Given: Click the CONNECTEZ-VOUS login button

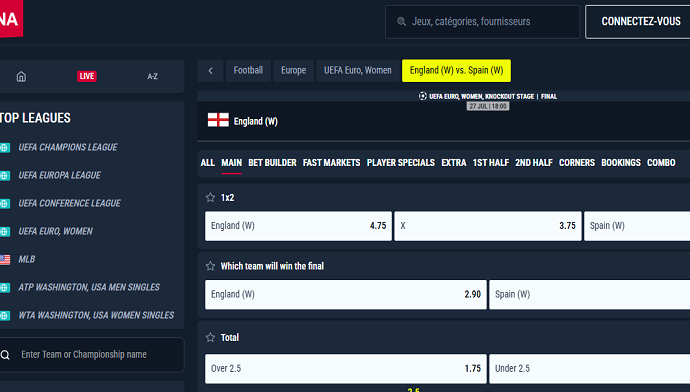Looking at the screenshot, I should tap(641, 22).
